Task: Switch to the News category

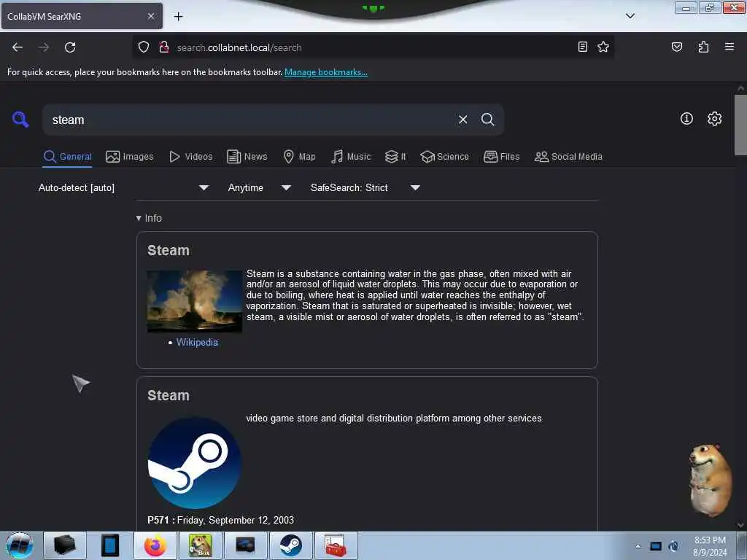Action: 247,157
